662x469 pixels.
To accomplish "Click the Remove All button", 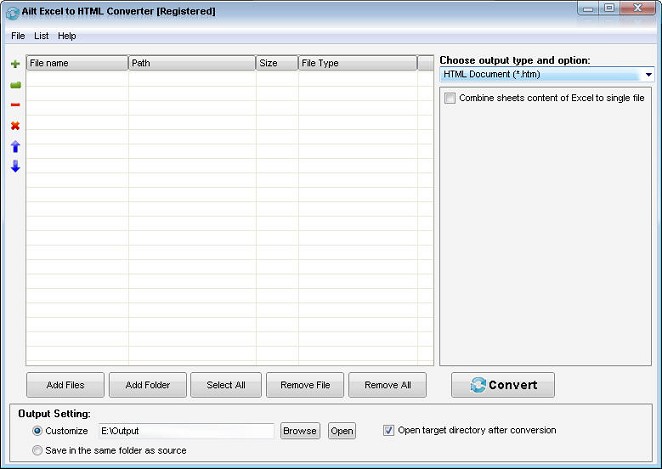I will (x=387, y=385).
